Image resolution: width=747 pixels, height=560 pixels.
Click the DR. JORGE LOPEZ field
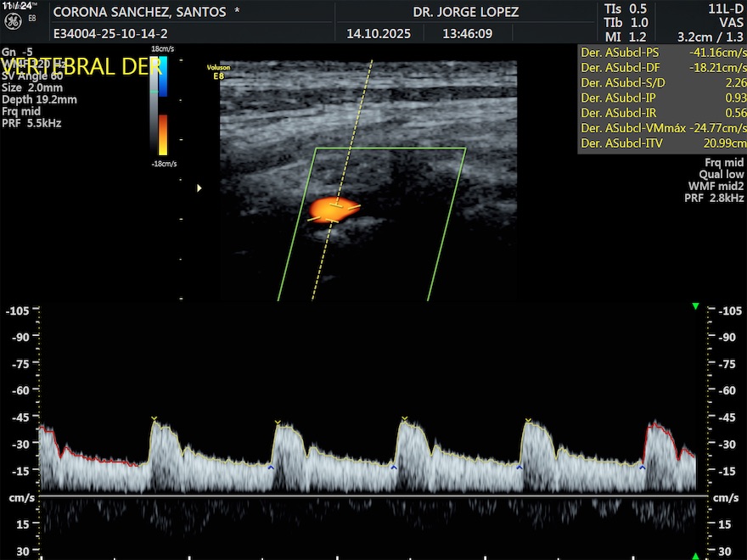click(465, 13)
